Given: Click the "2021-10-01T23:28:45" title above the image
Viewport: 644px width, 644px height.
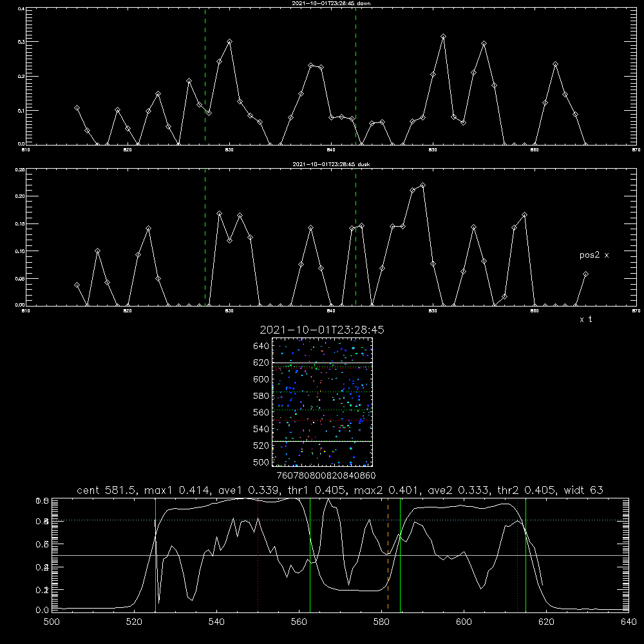Looking at the screenshot, I should [322, 330].
